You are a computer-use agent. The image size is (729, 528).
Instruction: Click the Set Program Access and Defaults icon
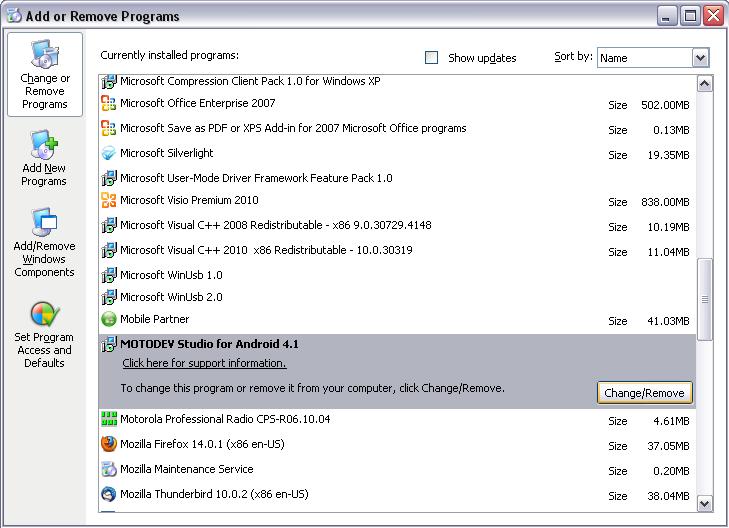click(45, 314)
